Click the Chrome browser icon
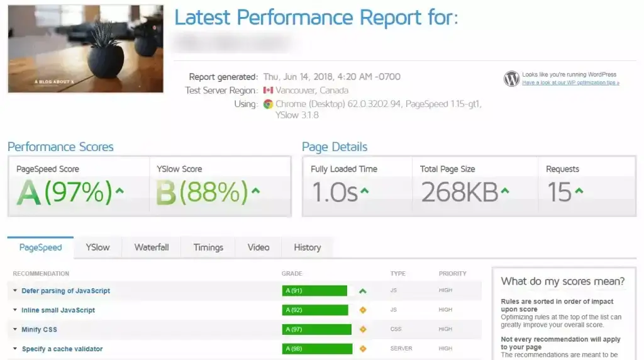Viewport: 644px width, 360px height. pyautogui.click(x=268, y=104)
